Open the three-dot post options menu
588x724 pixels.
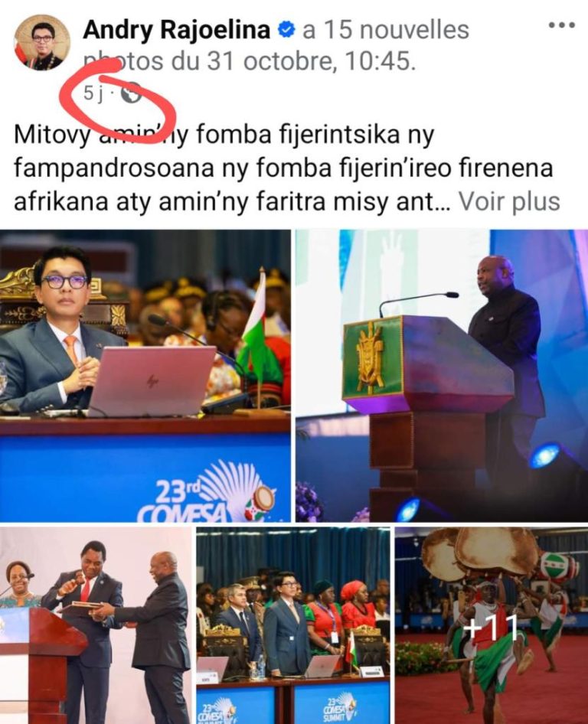562,25
